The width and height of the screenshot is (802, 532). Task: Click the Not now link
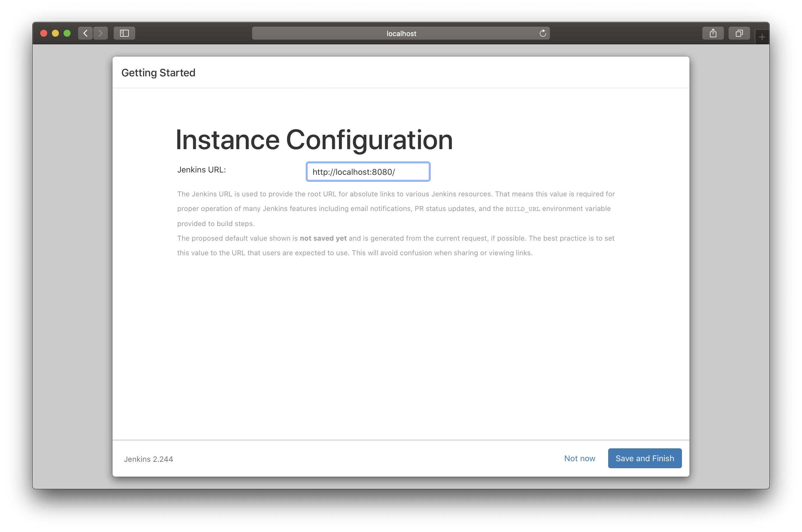coord(579,458)
